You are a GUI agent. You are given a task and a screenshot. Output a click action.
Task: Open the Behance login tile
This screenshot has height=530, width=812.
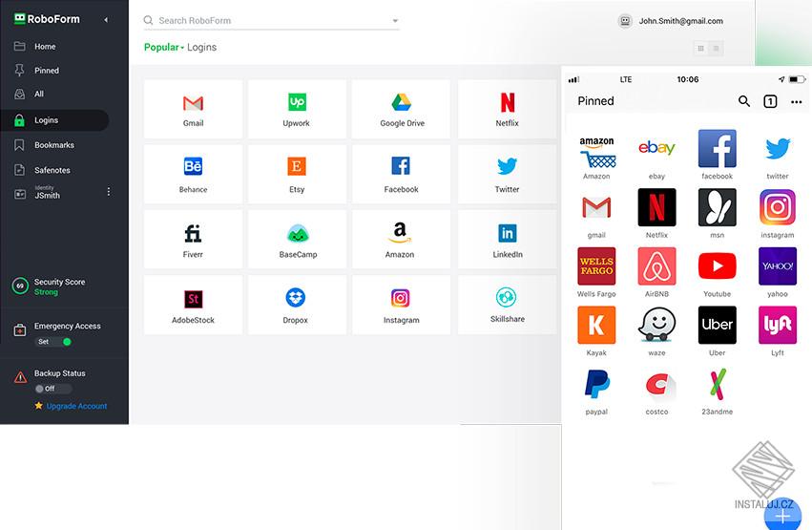click(x=193, y=174)
